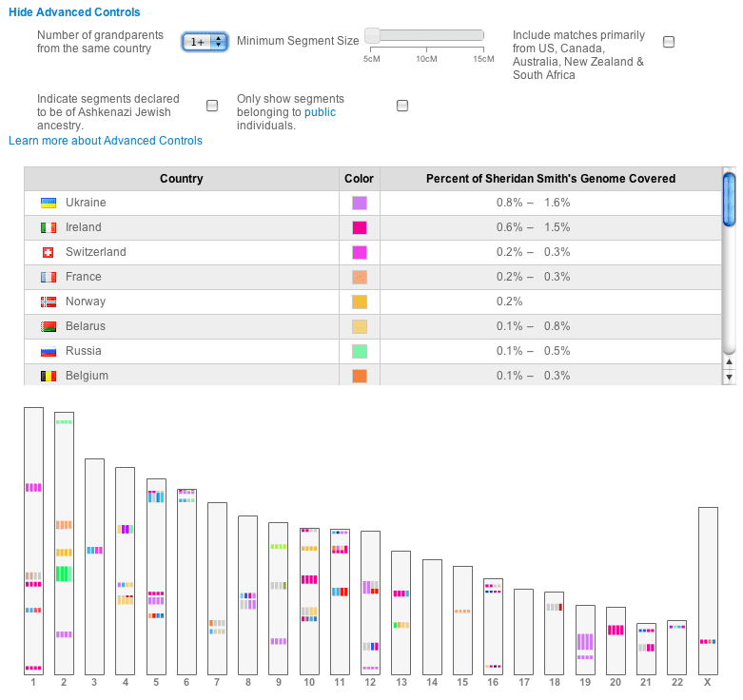Open Learn more about Advanced Controls
Screen dimensions: 743x700
coord(106,141)
